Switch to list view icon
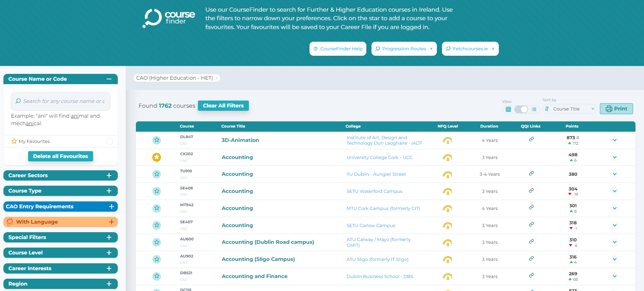 (534, 109)
